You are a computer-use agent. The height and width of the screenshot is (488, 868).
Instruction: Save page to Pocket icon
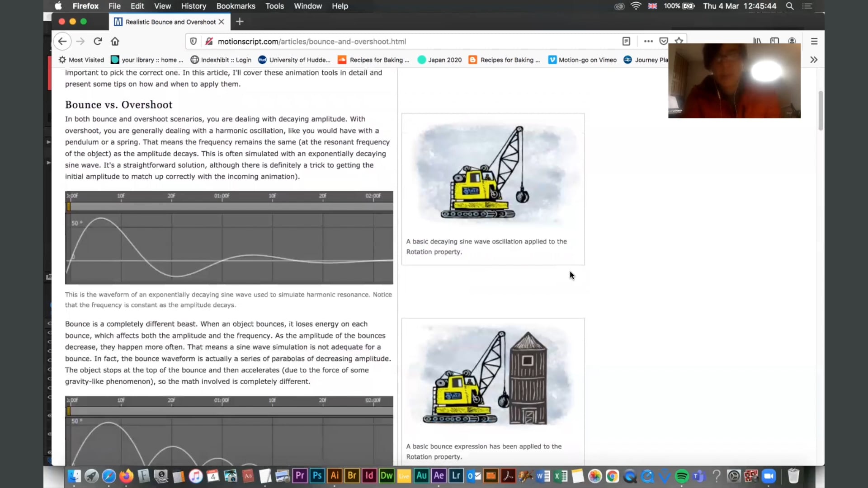click(664, 42)
